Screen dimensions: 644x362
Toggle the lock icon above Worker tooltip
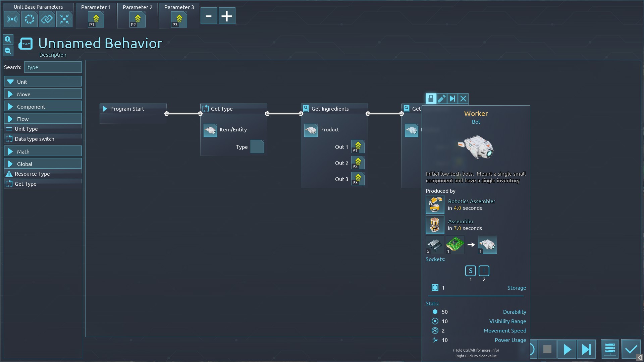click(x=431, y=99)
